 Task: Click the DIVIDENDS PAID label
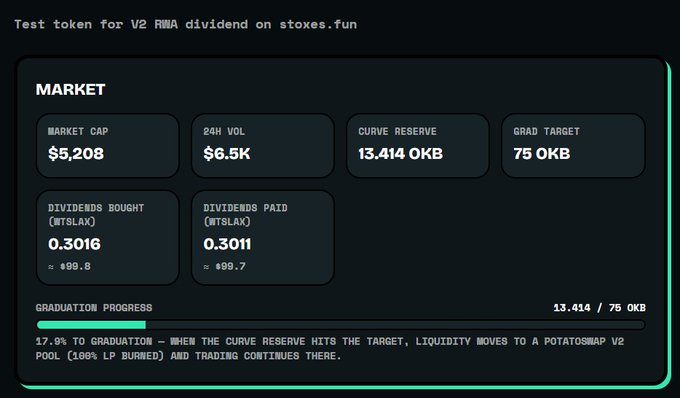click(245, 215)
